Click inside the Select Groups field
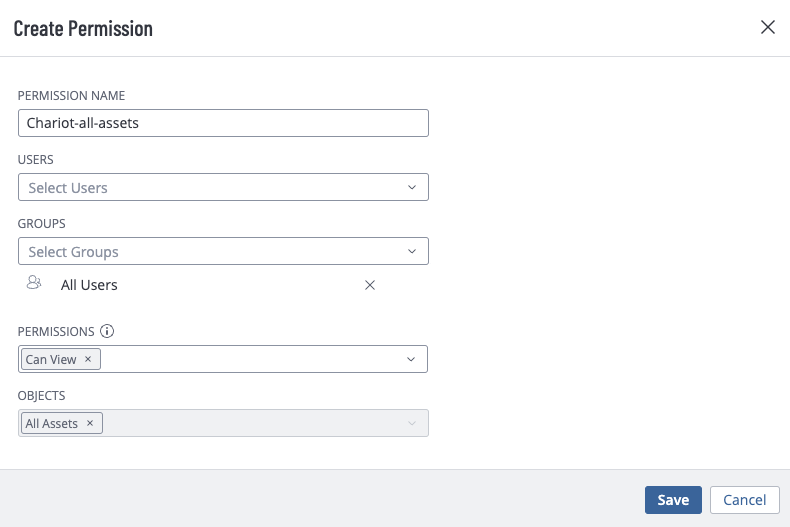The image size is (790, 527). [x=223, y=251]
